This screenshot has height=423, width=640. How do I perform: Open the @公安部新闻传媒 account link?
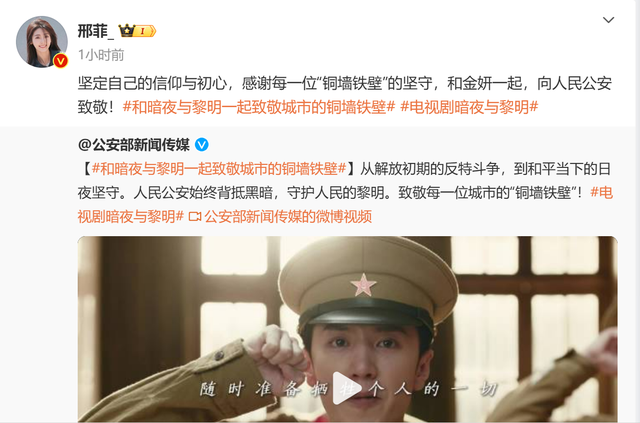click(134, 145)
